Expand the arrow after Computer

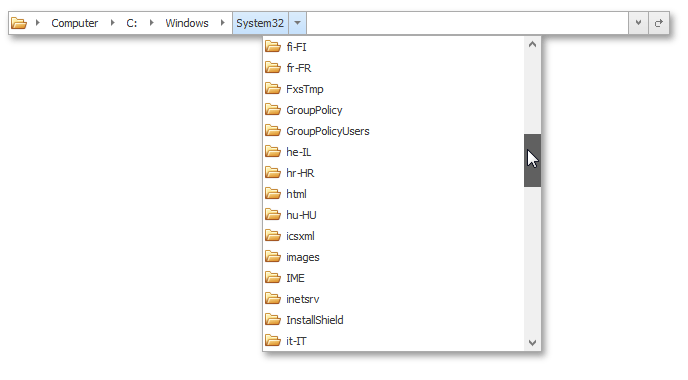point(113,23)
